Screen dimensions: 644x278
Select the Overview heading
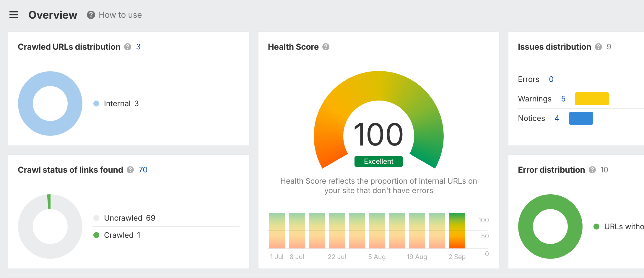tap(53, 14)
